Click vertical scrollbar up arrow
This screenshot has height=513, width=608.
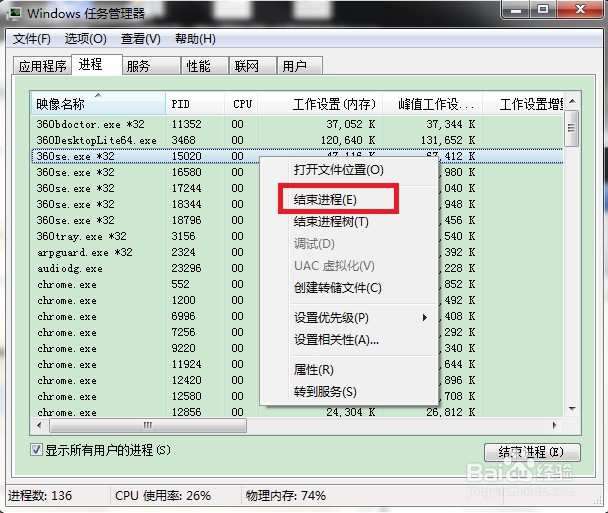pyautogui.click(x=572, y=101)
